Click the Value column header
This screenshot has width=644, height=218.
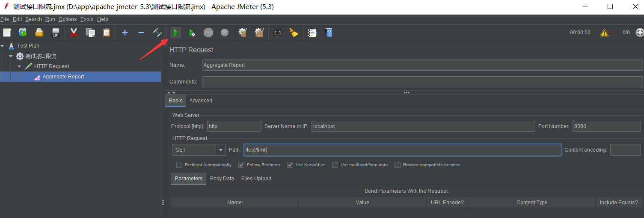pos(362,203)
